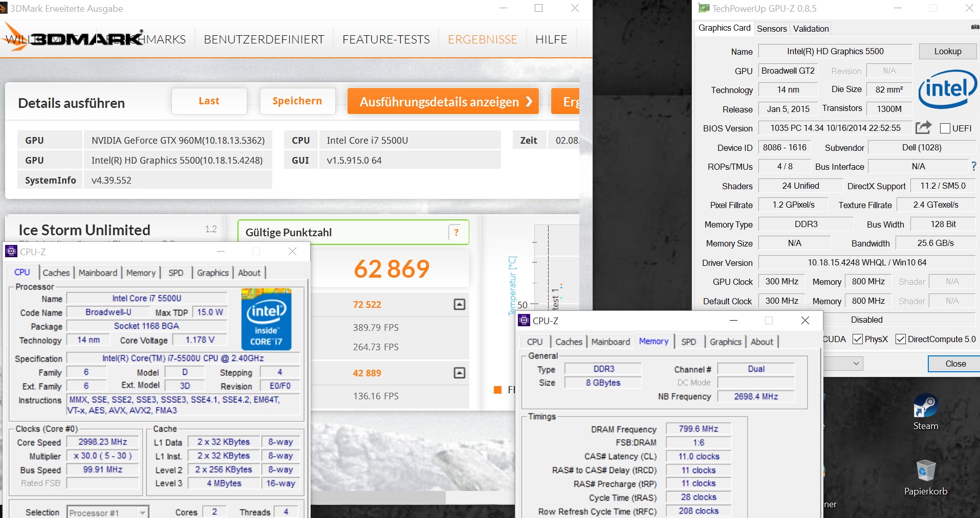Click Core Speed 2998.23 MHz value
This screenshot has height=518, width=980.
pyautogui.click(x=103, y=442)
